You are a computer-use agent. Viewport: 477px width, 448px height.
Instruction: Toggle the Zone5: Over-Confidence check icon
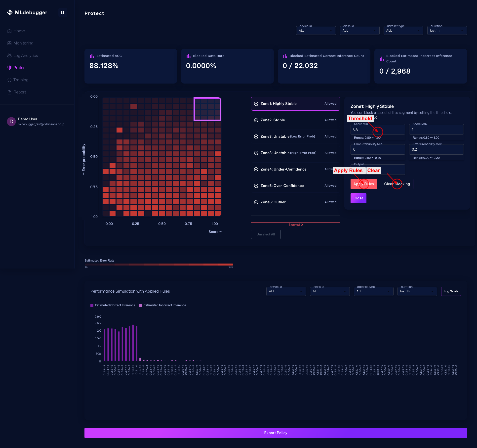coord(256,186)
